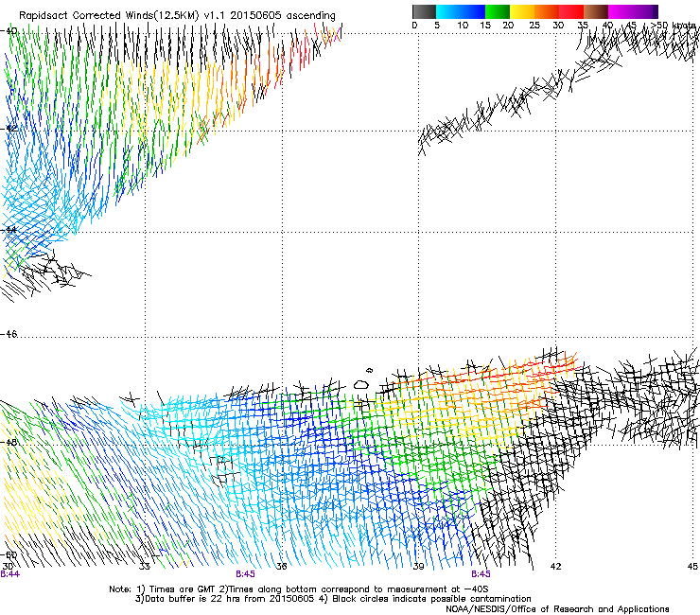
Task: Click the 33 longitude axis label
Action: tap(145, 567)
